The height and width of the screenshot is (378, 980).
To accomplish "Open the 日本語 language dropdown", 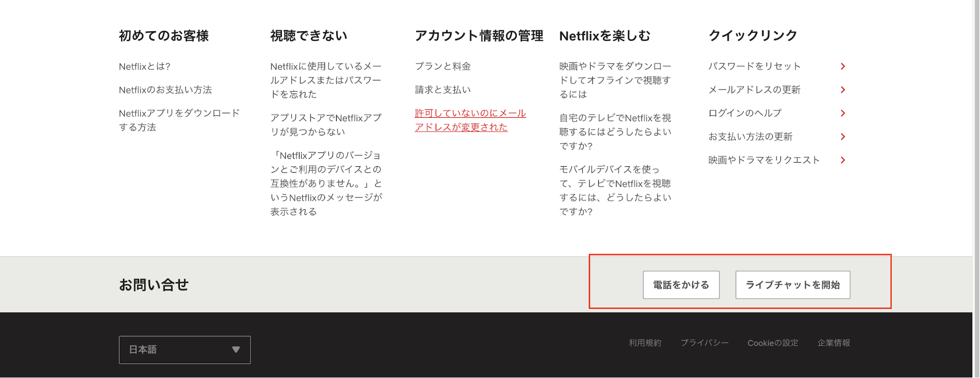I will point(185,350).
